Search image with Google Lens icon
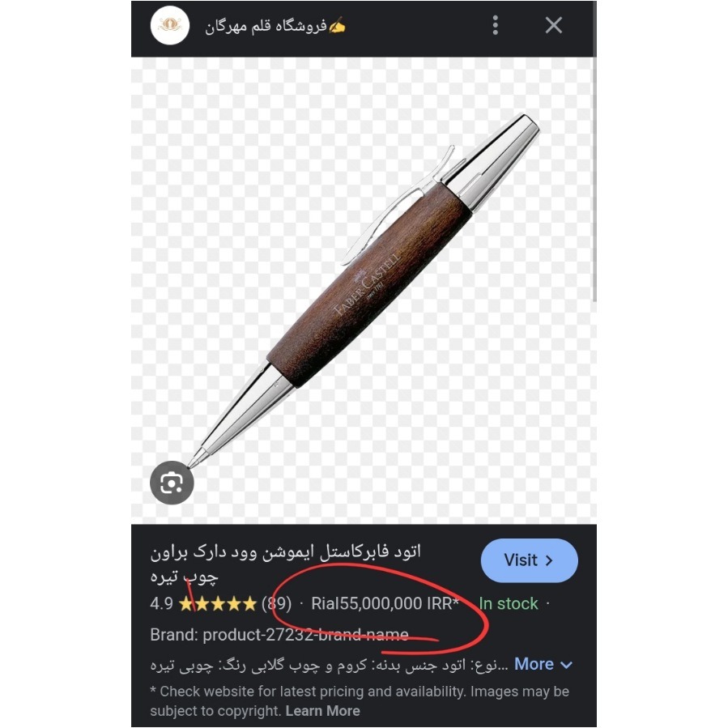This screenshot has width=728, height=728. click(172, 483)
